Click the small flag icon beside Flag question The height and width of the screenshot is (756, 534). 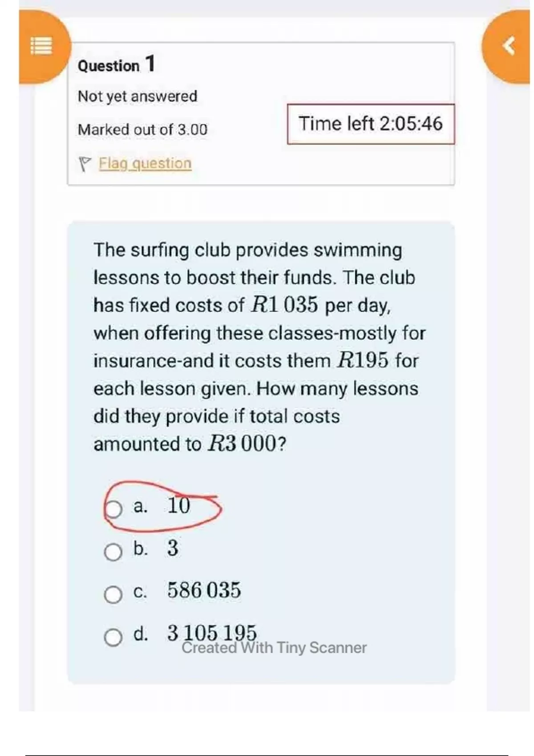(x=84, y=164)
